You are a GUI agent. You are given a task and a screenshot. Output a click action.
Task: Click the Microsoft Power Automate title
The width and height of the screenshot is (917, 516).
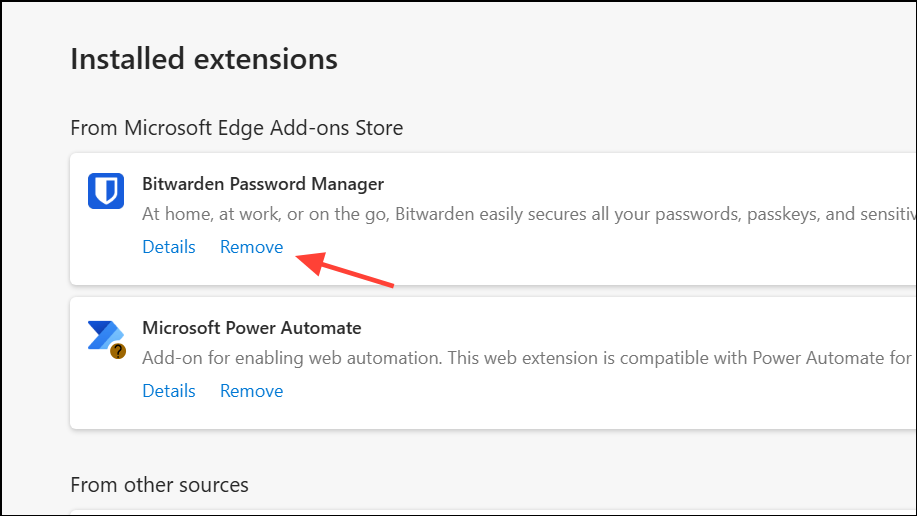click(252, 328)
